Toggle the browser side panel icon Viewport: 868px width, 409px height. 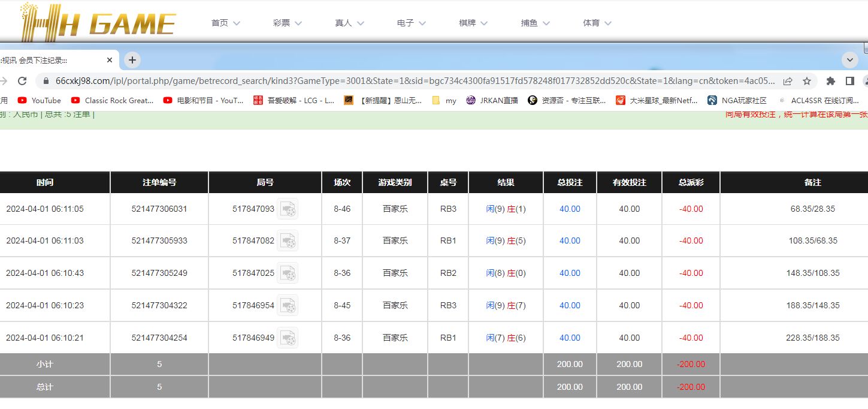[x=849, y=81]
